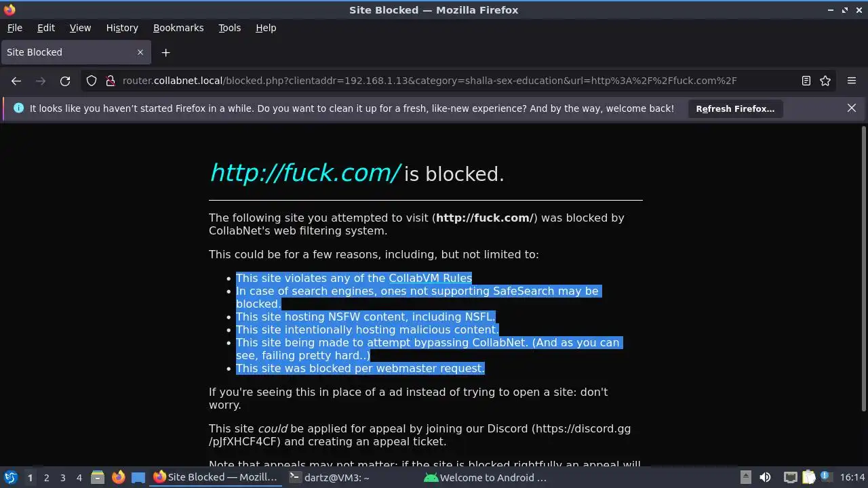This screenshot has width=868, height=488.
Task: Follow the CollabVM Rules link
Action: tap(430, 278)
